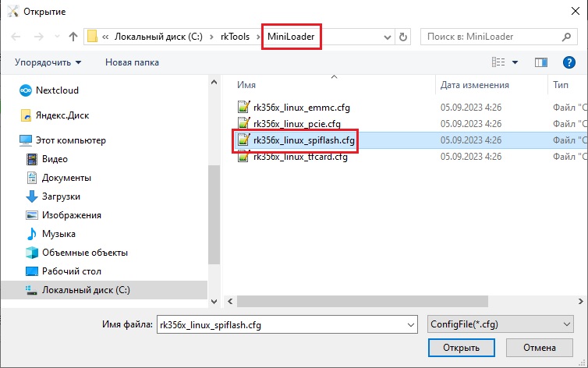
Task: Select file rk356x_linux_pcie.cfg
Action: (x=297, y=124)
